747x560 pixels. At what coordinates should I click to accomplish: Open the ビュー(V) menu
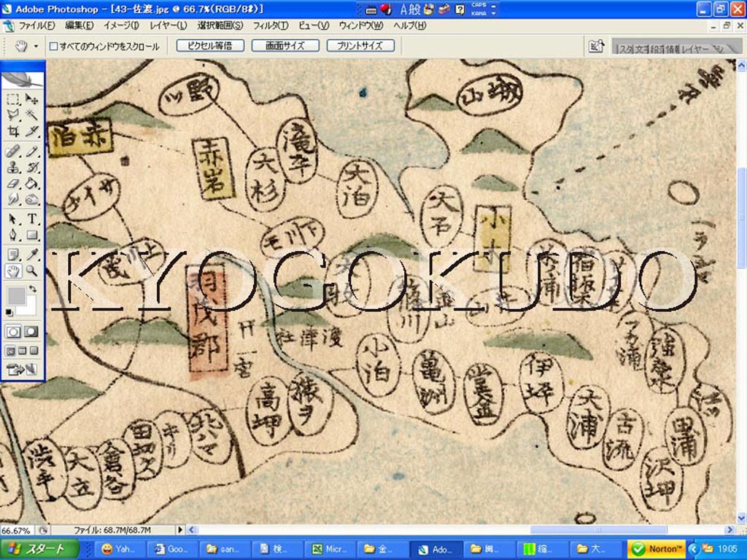point(314,26)
